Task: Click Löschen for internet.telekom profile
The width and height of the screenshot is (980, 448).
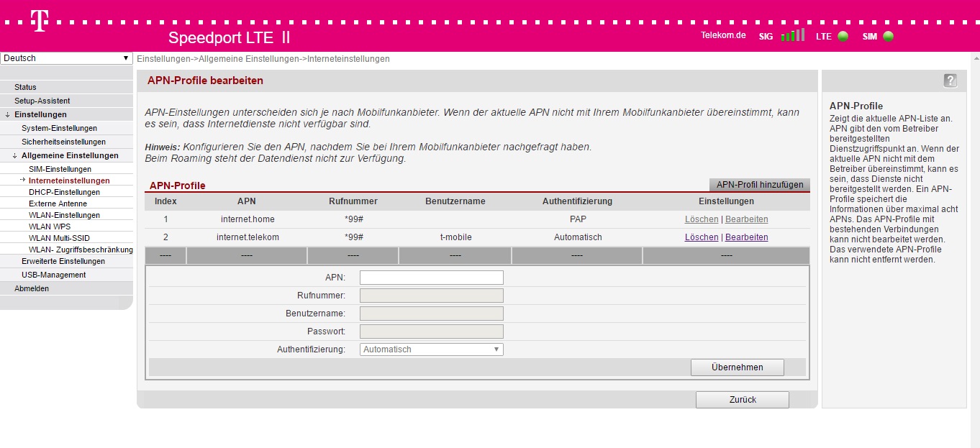Action: pyautogui.click(x=702, y=237)
